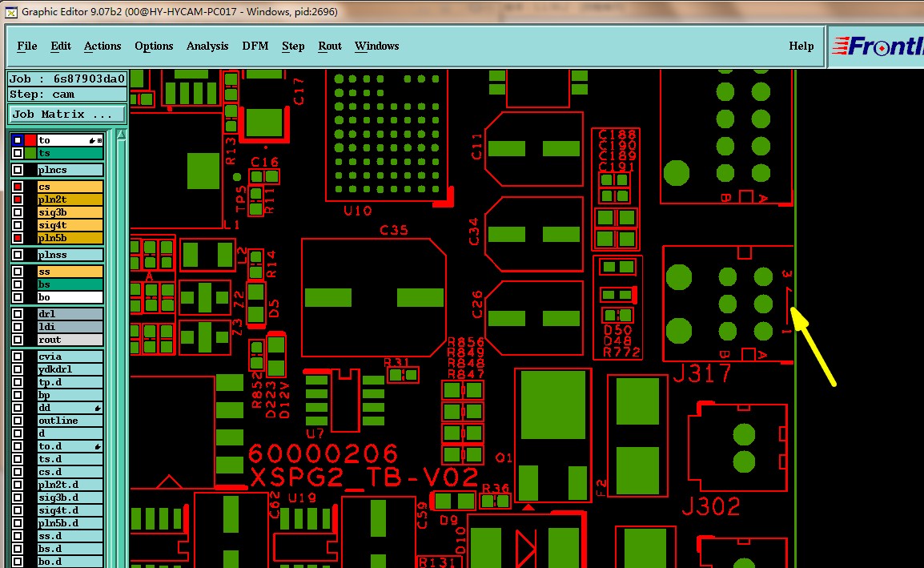
Task: Disable the 'pln5b' layer checkbox
Action: click(x=18, y=238)
